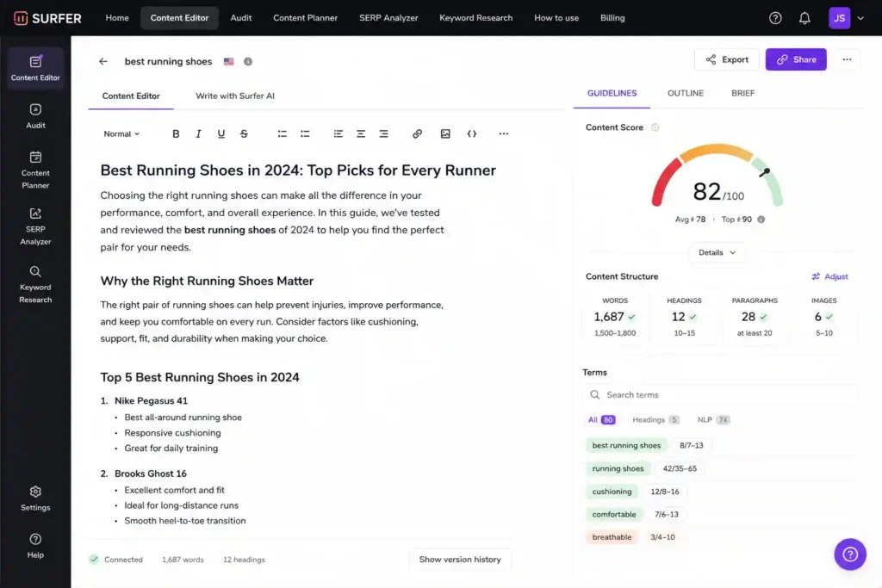Select Content Editor in top navigation

pos(179,18)
